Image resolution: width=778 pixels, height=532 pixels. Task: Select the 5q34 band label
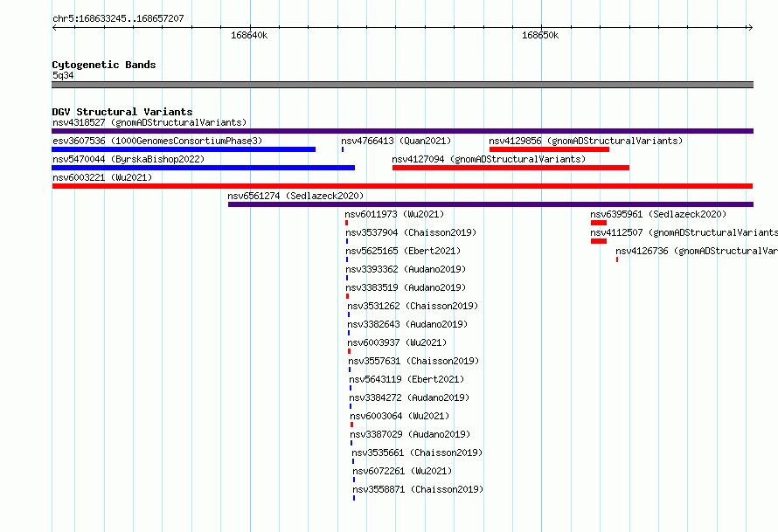pyautogui.click(x=63, y=75)
